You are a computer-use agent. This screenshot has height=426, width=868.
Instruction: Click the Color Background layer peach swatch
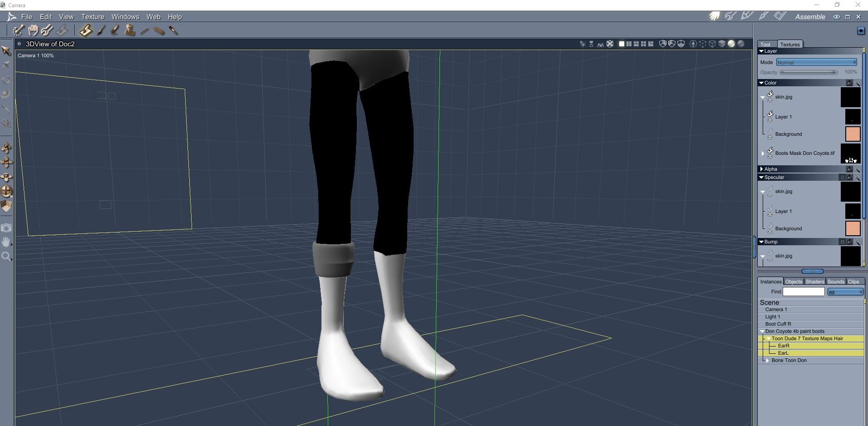tap(853, 134)
